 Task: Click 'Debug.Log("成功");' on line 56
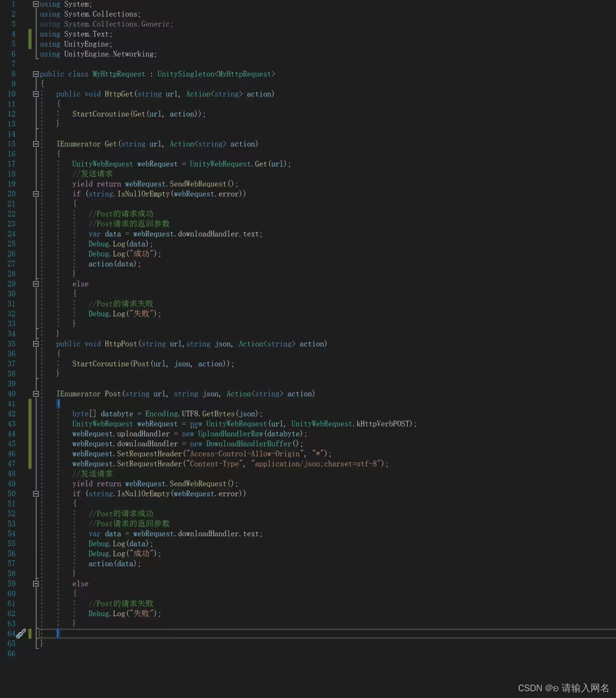(125, 554)
